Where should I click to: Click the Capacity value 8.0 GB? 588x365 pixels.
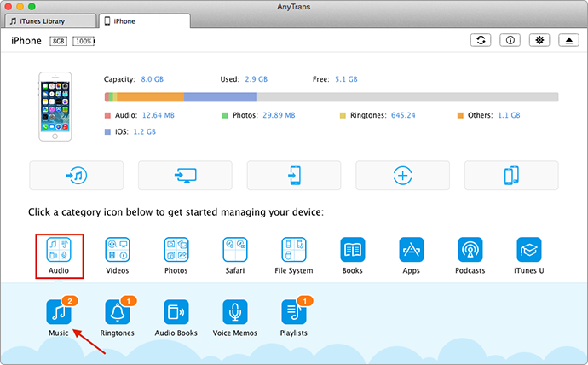[x=153, y=79]
